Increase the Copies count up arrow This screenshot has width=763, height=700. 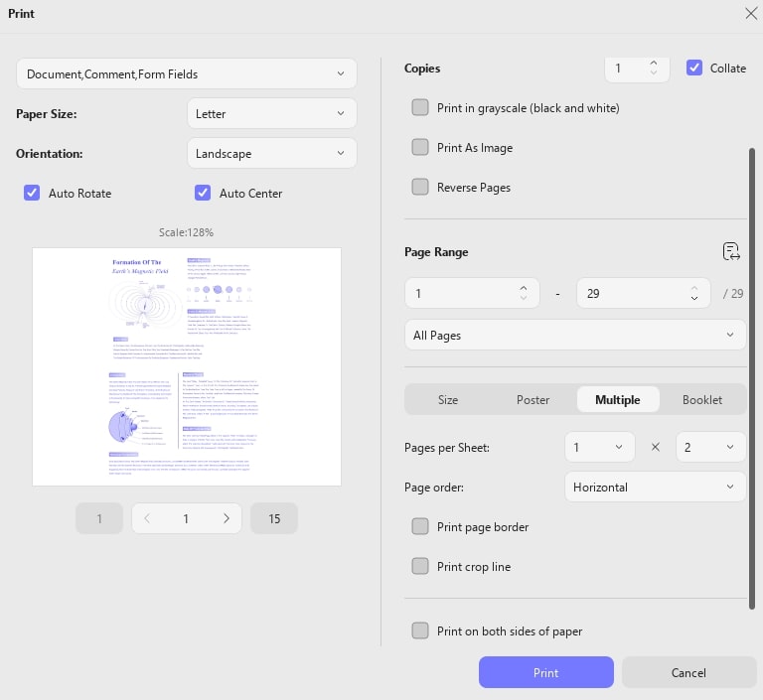(654, 63)
